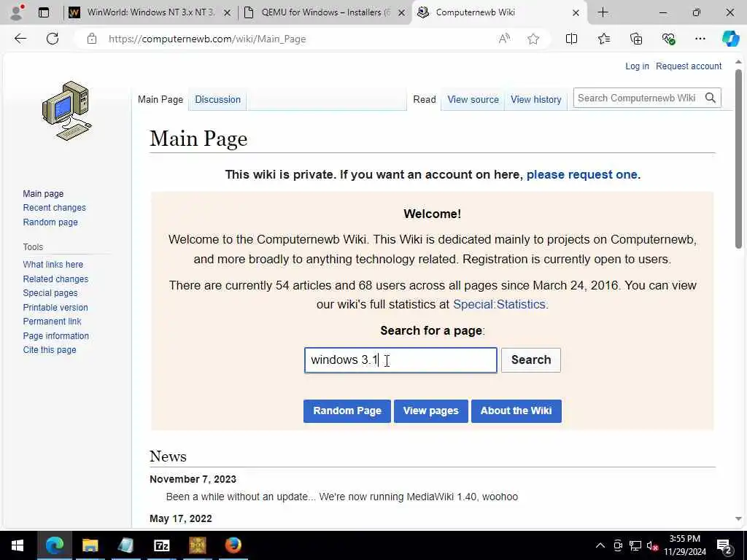
Task: Click the browser address bar URL
Action: pos(207,39)
